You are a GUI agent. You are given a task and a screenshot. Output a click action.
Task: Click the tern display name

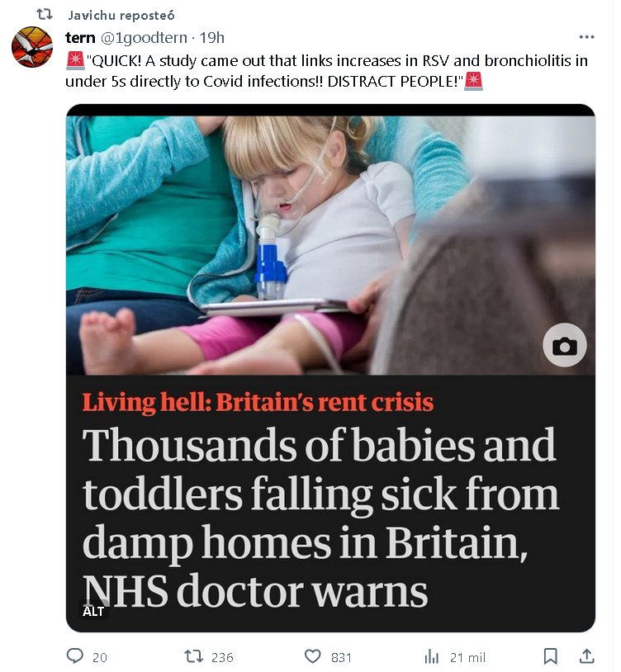click(x=80, y=38)
